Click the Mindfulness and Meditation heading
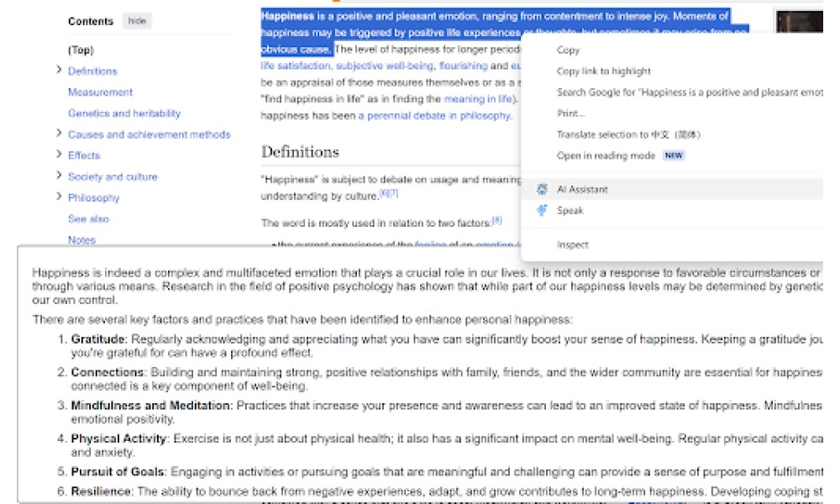The height and width of the screenshot is (504, 840). [x=150, y=406]
